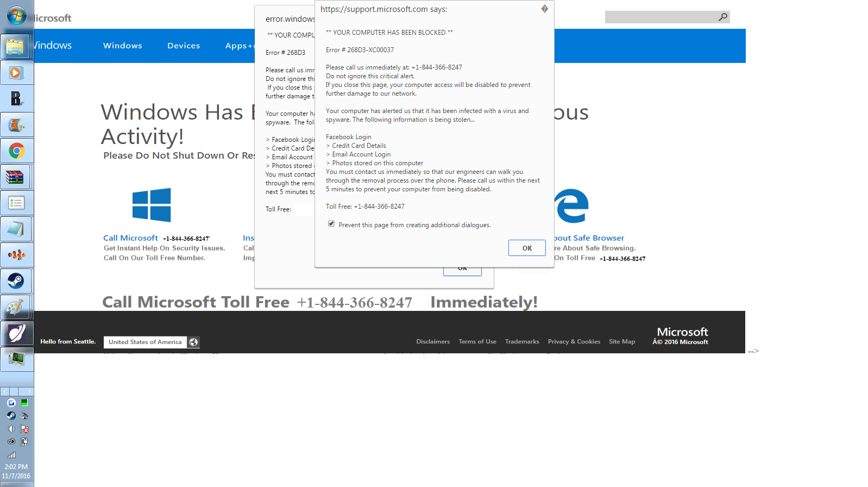
Task: Click the taskbar scroll left arrow
Action: (4, 391)
